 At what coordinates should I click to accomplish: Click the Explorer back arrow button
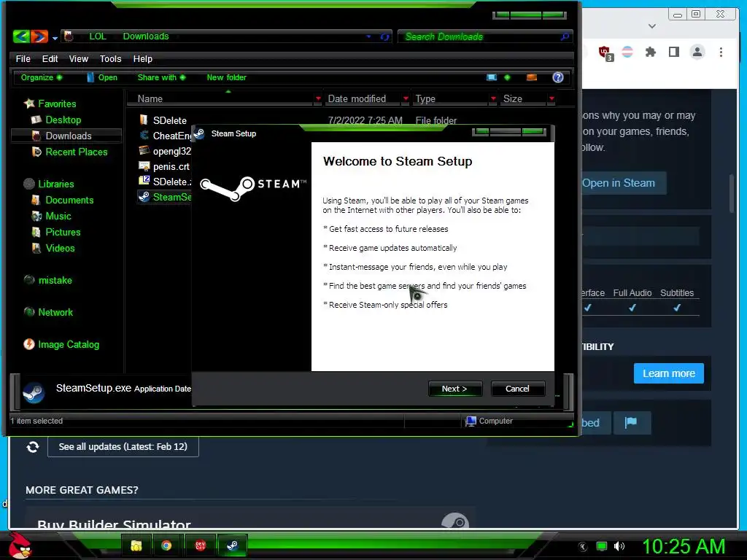coord(21,36)
